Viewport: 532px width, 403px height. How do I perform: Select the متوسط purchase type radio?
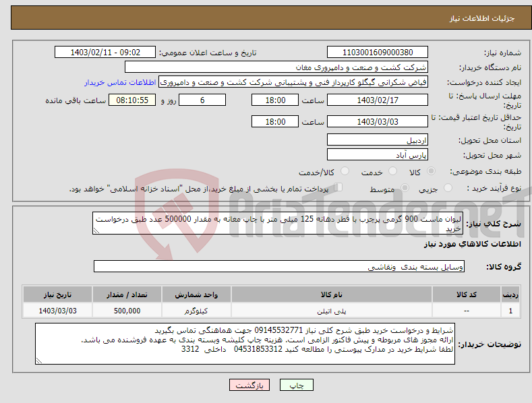[405, 188]
